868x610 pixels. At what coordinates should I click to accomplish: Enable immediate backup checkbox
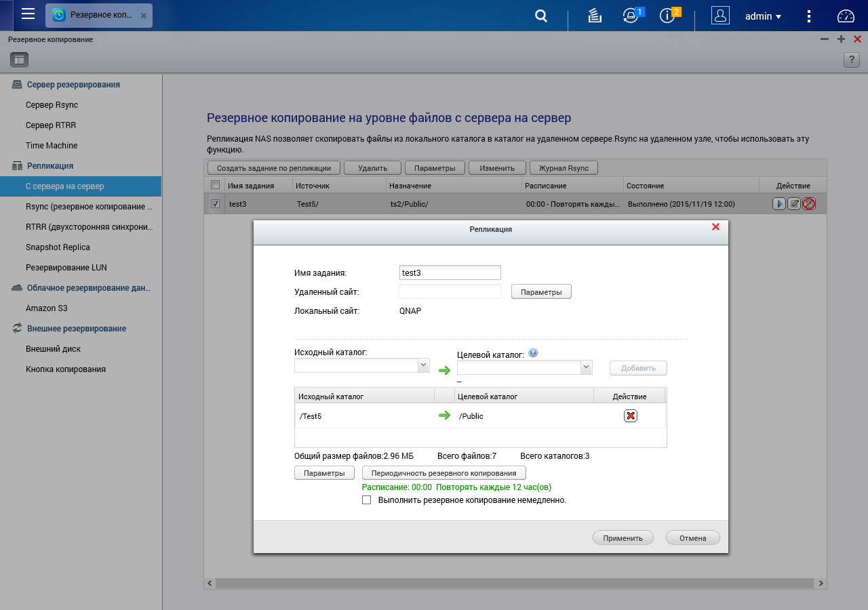tap(367, 500)
